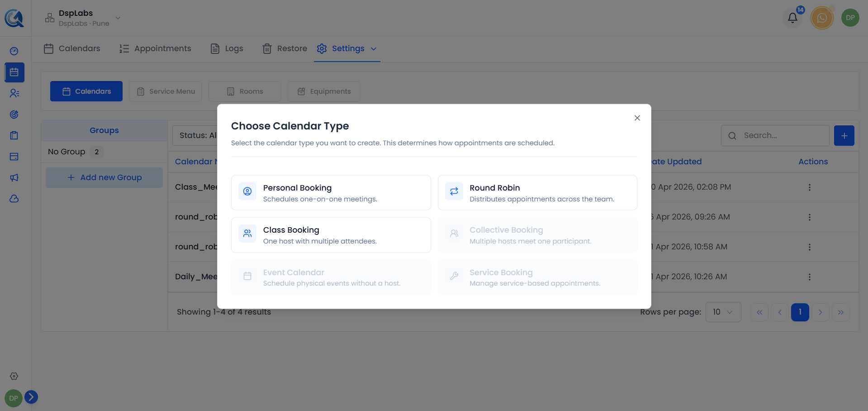Open notifications bell icon
Screen dimensions: 868x411
[792, 18]
